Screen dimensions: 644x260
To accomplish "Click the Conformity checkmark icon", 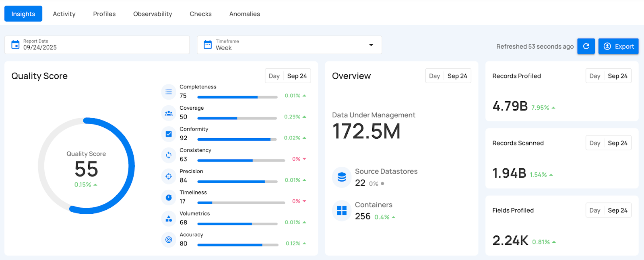I will pyautogui.click(x=169, y=134).
